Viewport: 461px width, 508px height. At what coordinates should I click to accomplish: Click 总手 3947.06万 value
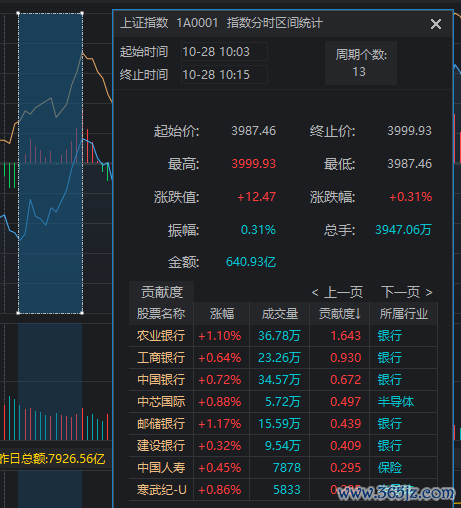403,230
